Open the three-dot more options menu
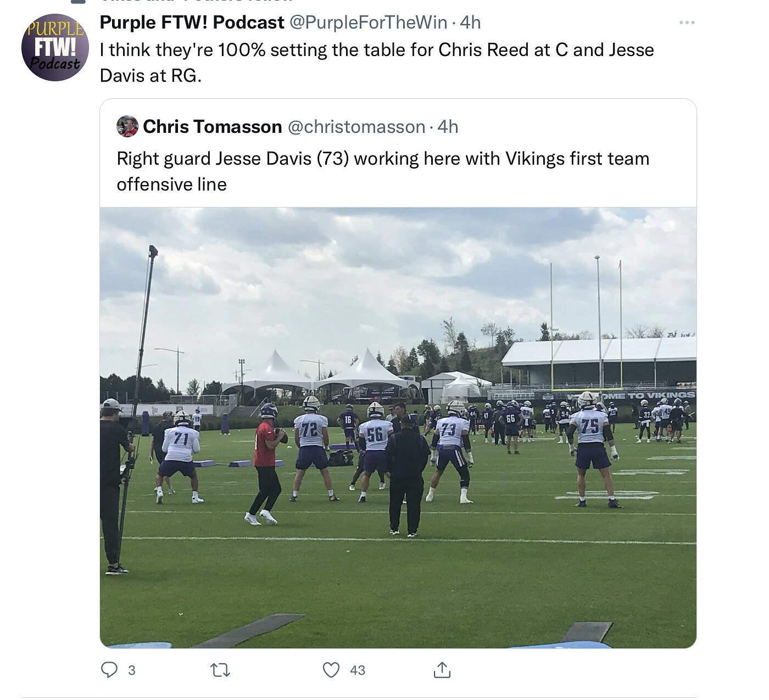The height and width of the screenshot is (700, 769). click(x=687, y=23)
